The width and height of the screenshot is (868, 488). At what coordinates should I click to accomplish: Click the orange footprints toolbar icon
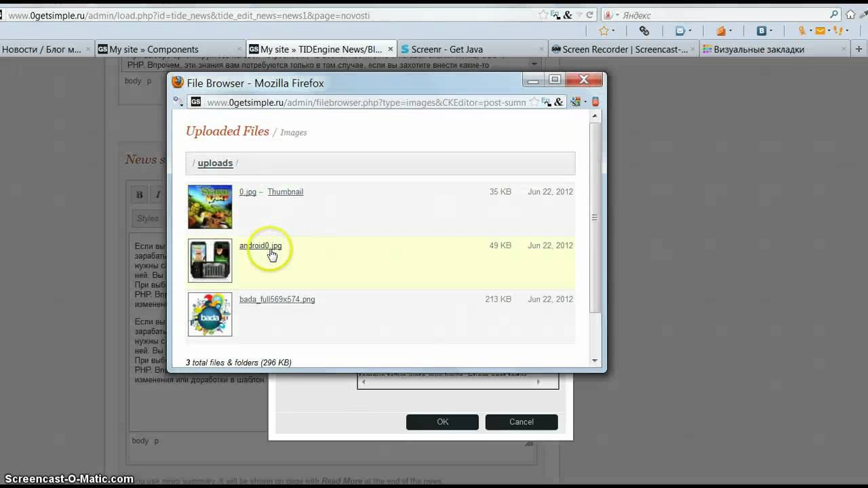click(x=838, y=31)
